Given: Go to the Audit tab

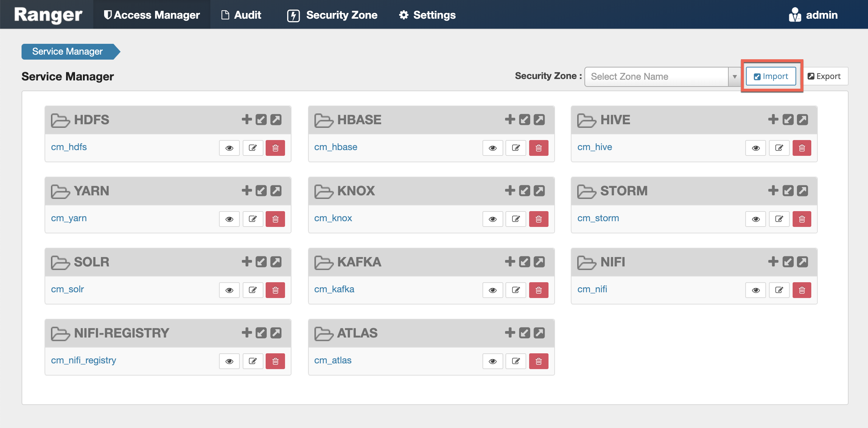Looking at the screenshot, I should 241,15.
